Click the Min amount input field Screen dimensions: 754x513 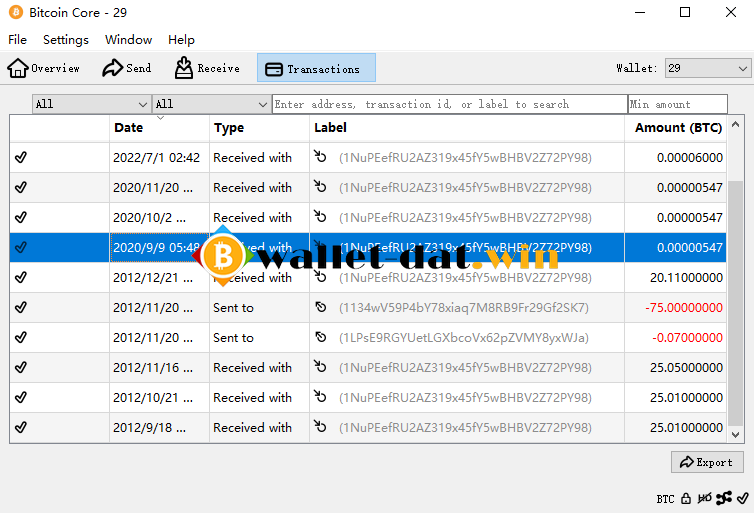(678, 104)
